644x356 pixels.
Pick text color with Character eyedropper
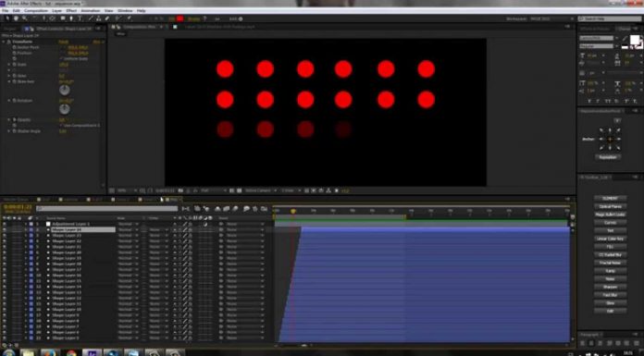625,38
